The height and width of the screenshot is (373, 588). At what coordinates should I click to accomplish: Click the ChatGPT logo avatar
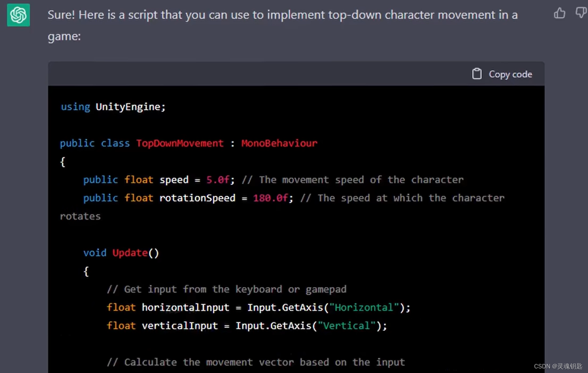click(18, 15)
